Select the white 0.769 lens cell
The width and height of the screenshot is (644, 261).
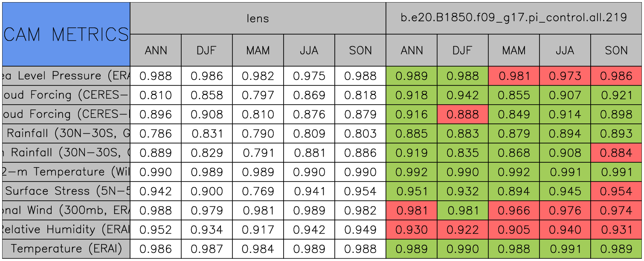click(258, 191)
